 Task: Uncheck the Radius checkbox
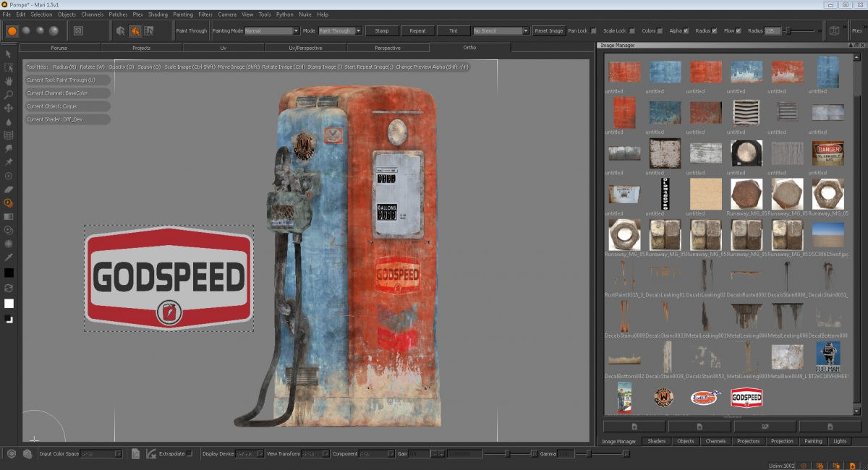coord(714,31)
